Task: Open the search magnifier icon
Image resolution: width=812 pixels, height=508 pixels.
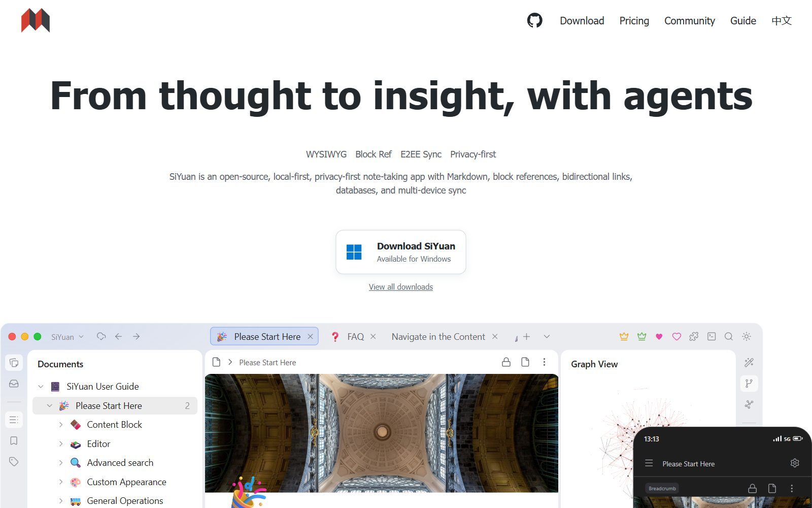Action: click(729, 336)
